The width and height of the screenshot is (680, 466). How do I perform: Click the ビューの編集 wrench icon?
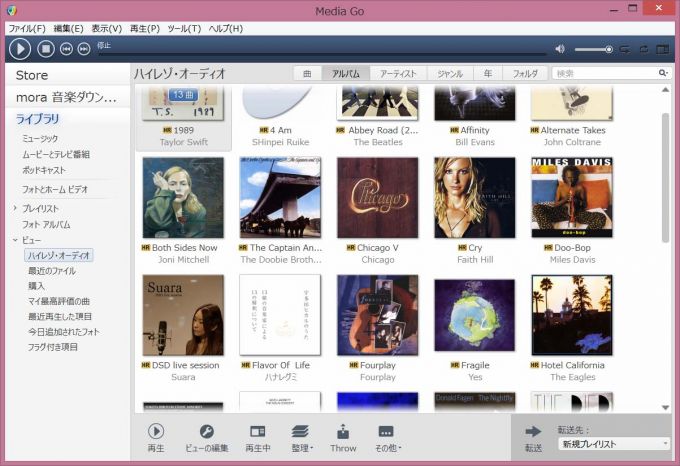(x=206, y=431)
